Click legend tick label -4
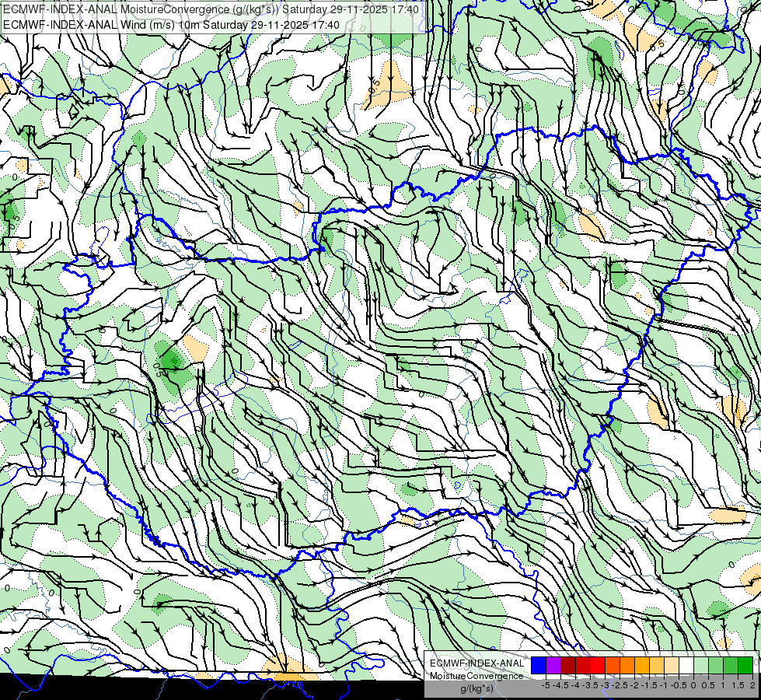Viewport: 761px width, 700px height. pos(575,685)
